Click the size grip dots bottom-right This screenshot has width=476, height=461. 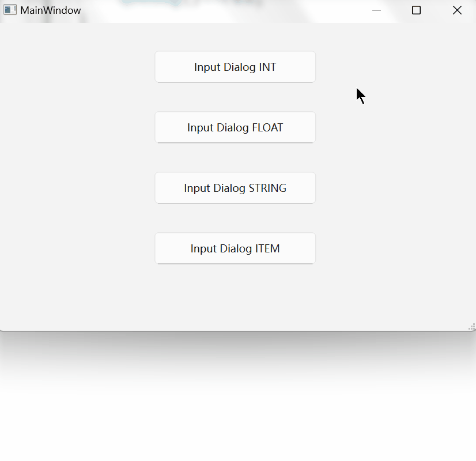pyautogui.click(x=472, y=327)
